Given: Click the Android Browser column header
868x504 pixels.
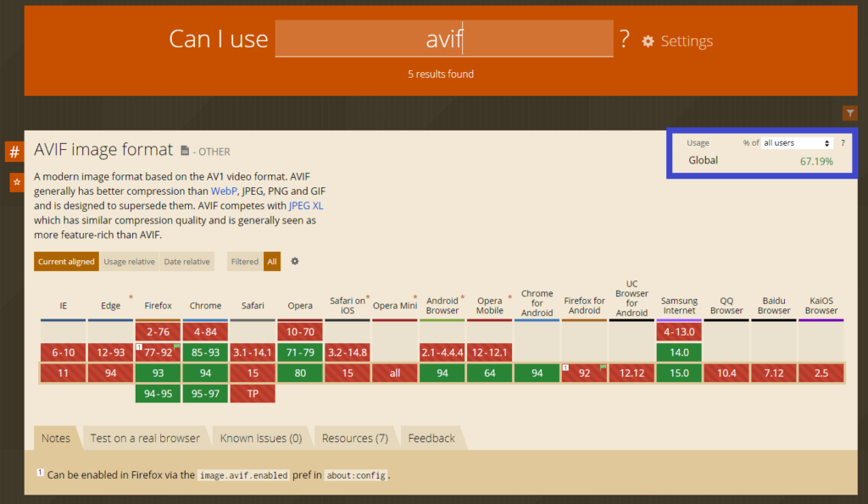Looking at the screenshot, I should point(442,306).
